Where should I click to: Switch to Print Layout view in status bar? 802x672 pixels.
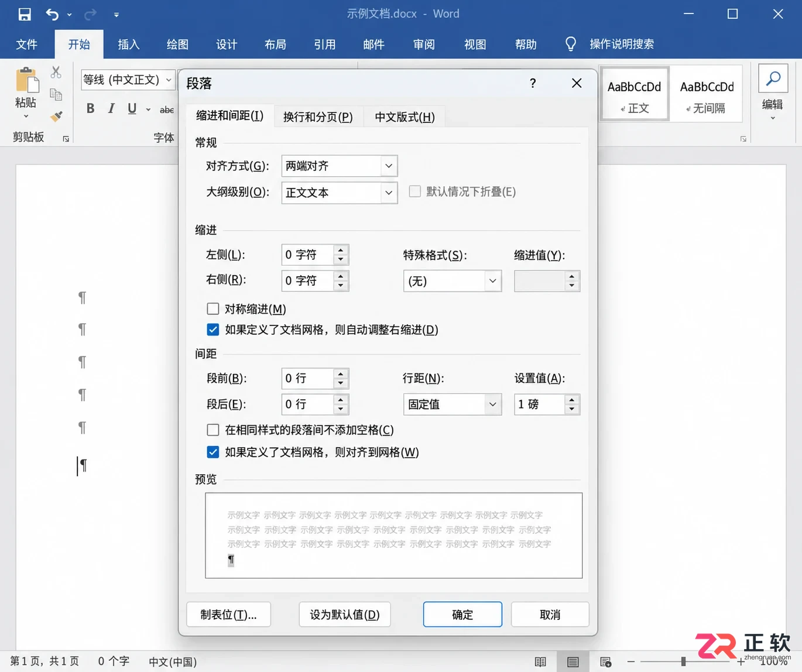573,661
